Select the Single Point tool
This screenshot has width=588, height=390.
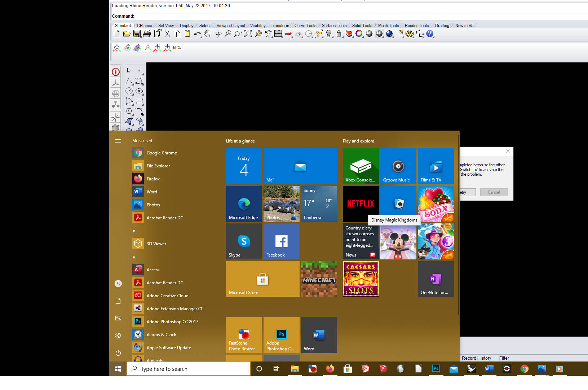tap(140, 71)
